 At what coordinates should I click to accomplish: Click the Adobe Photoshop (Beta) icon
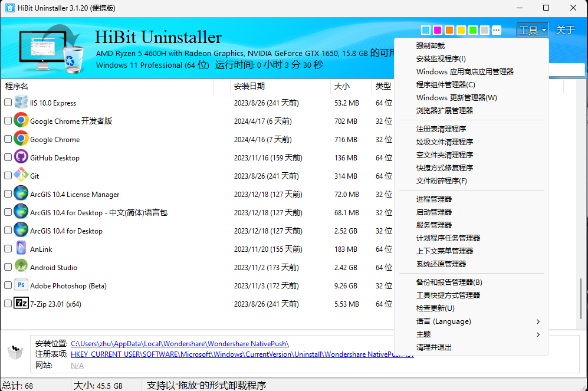pos(21,285)
